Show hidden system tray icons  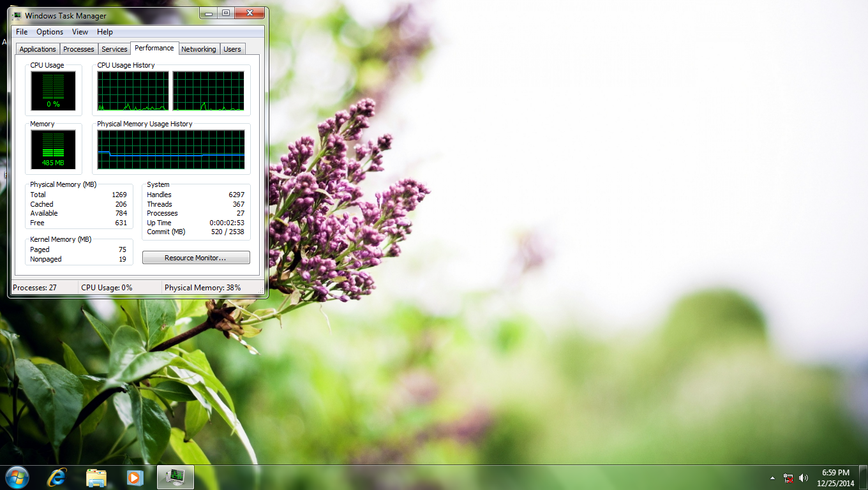coord(773,478)
